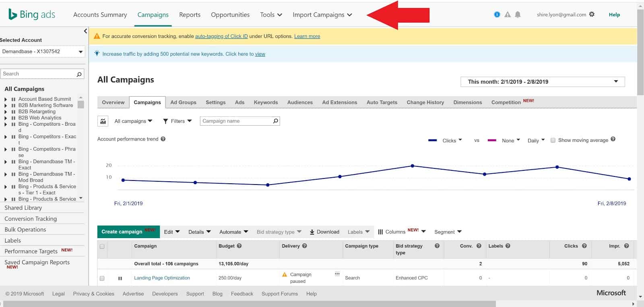Click pause status icon for Landing Page Optimization
644x307 pixels.
(120, 278)
